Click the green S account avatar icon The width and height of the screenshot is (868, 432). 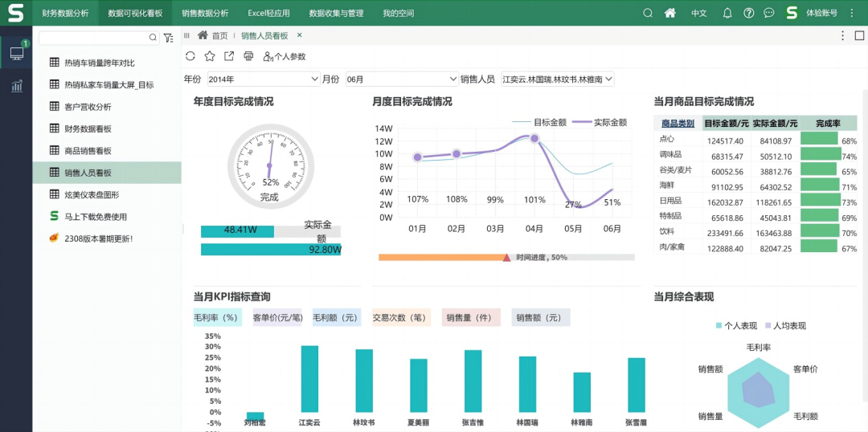792,14
